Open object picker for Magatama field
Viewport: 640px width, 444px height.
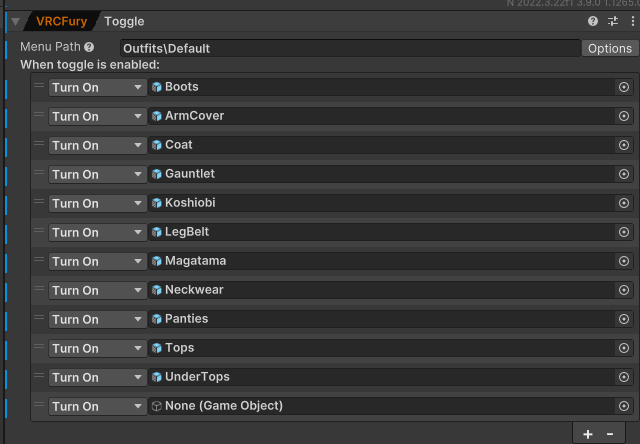point(624,261)
